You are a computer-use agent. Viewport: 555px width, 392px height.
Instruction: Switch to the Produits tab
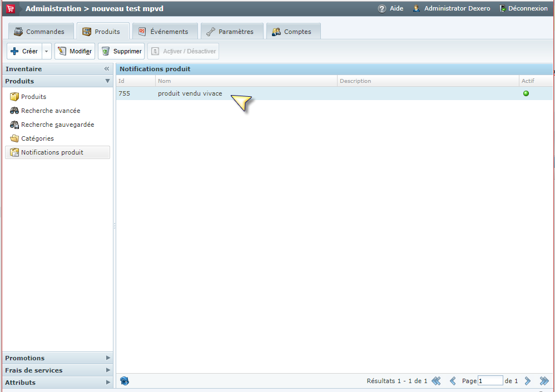tap(103, 32)
